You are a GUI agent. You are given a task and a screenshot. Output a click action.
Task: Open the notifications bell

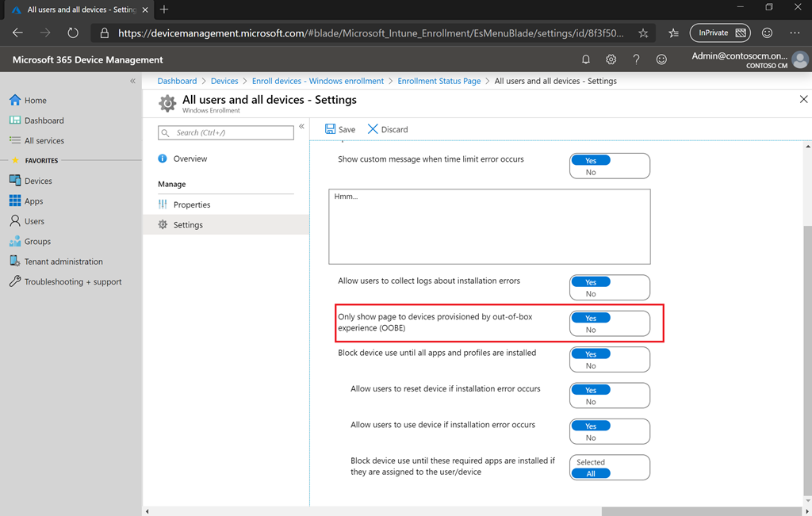point(585,59)
